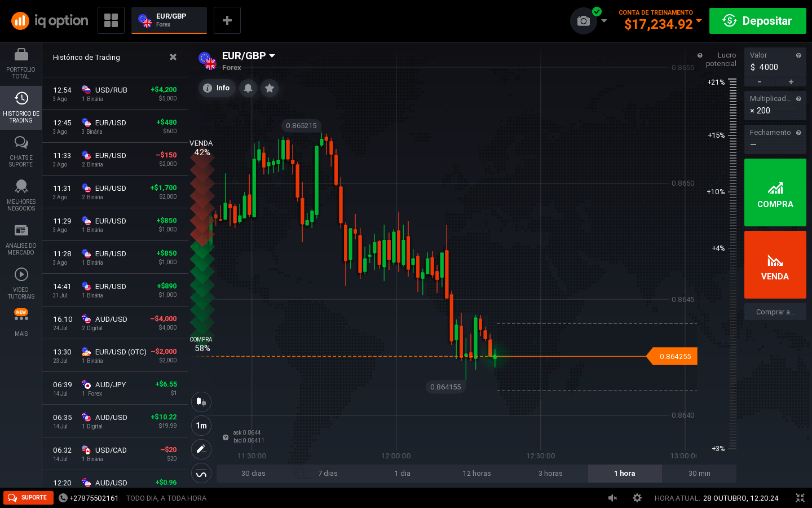Screen dimensions: 812x508
Task: Close the Histórico de Trading panel
Action: (x=173, y=57)
